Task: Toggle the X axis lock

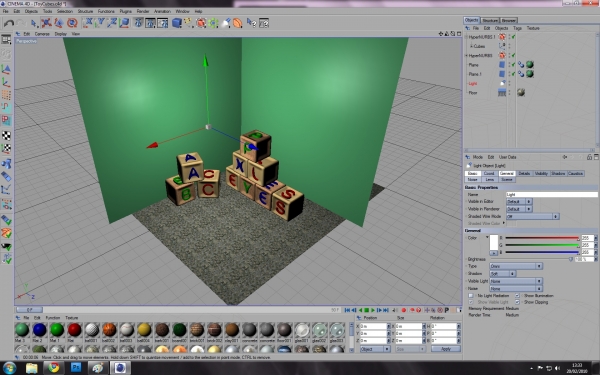Action: [x=88, y=23]
